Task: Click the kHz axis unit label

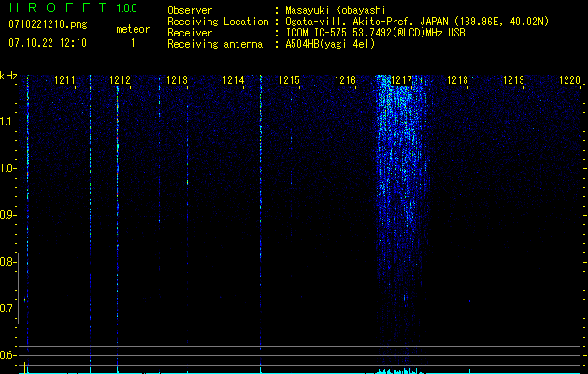Action: 8,76
